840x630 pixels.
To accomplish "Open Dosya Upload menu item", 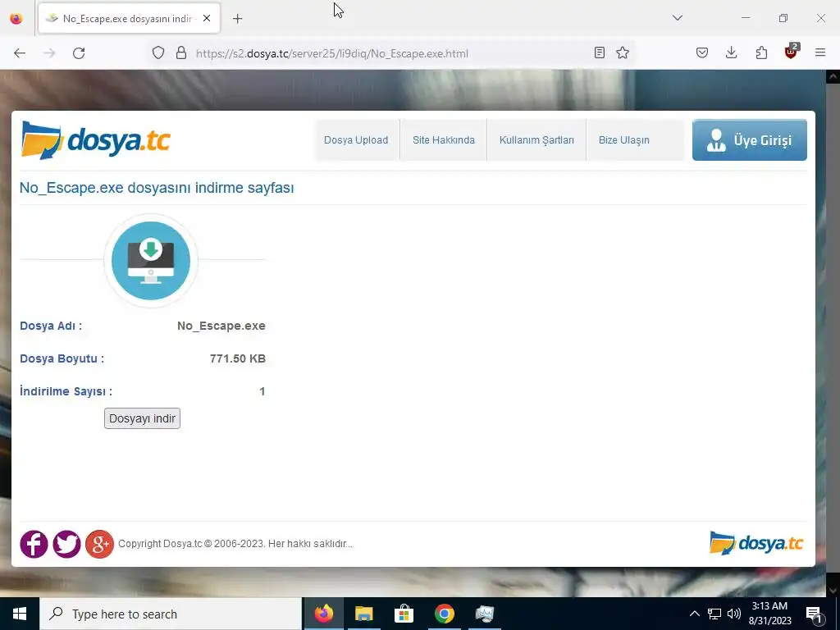I will 356,139.
